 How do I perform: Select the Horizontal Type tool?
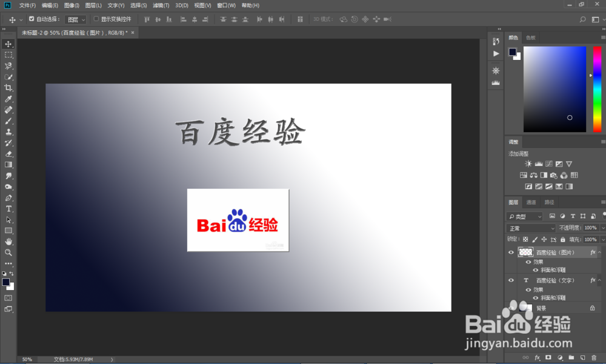tap(8, 209)
